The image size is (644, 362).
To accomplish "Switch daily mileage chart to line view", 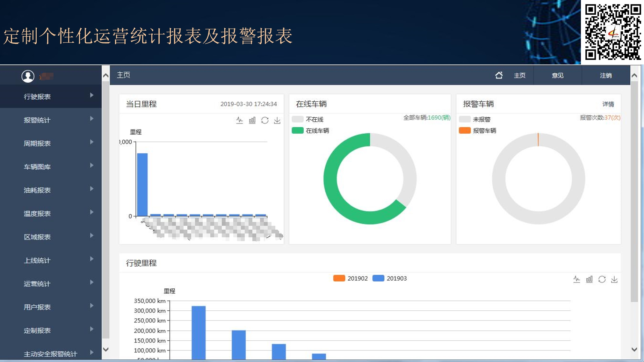I will (239, 120).
